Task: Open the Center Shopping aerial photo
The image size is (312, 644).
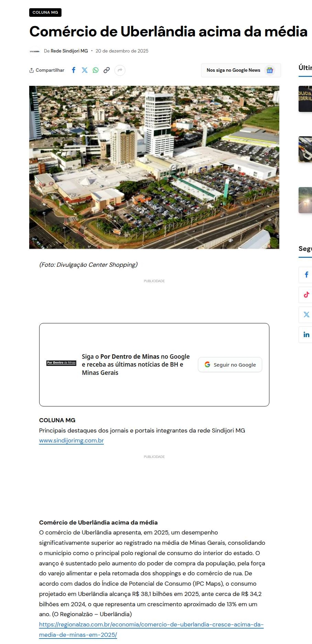Action: click(154, 167)
